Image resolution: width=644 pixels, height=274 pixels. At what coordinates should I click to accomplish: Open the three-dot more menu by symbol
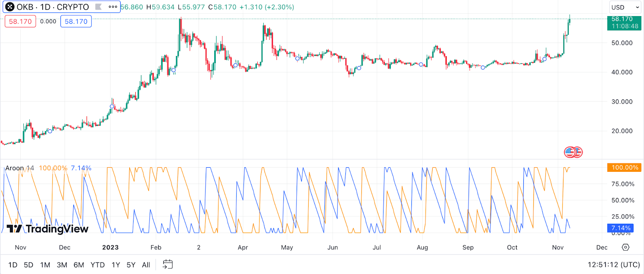click(113, 7)
